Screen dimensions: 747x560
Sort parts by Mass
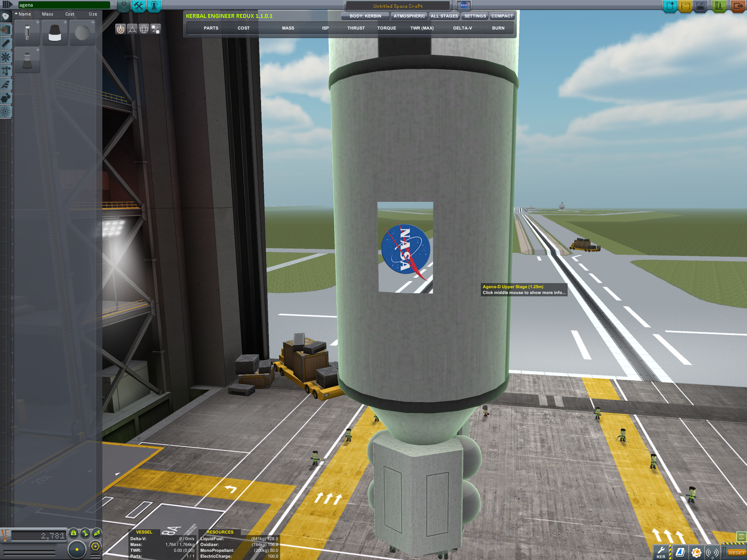[47, 14]
